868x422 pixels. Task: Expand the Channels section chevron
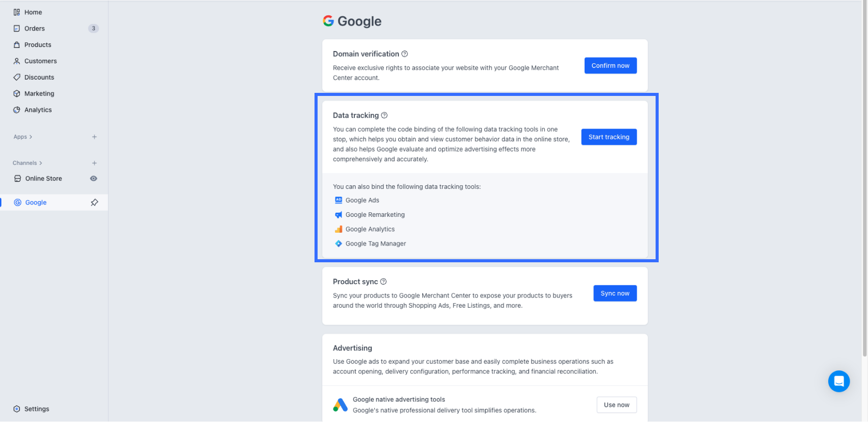41,163
